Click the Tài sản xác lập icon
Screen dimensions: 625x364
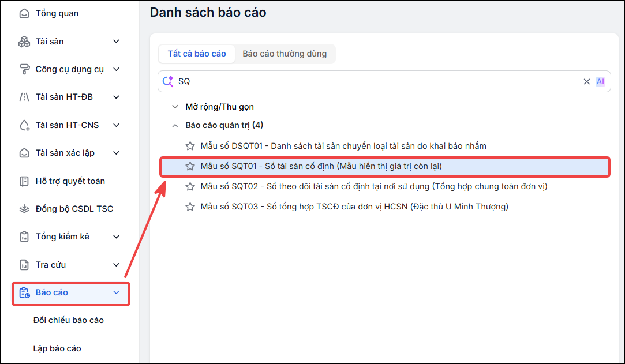coord(24,153)
